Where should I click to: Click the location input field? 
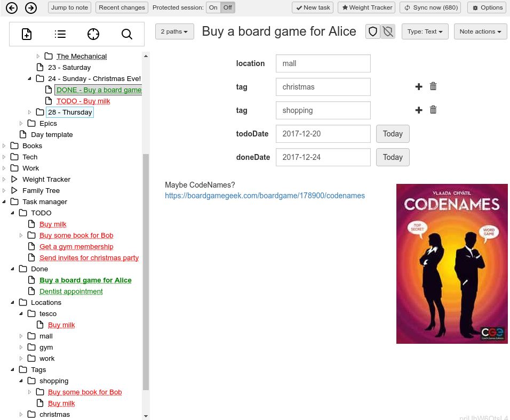click(x=323, y=63)
